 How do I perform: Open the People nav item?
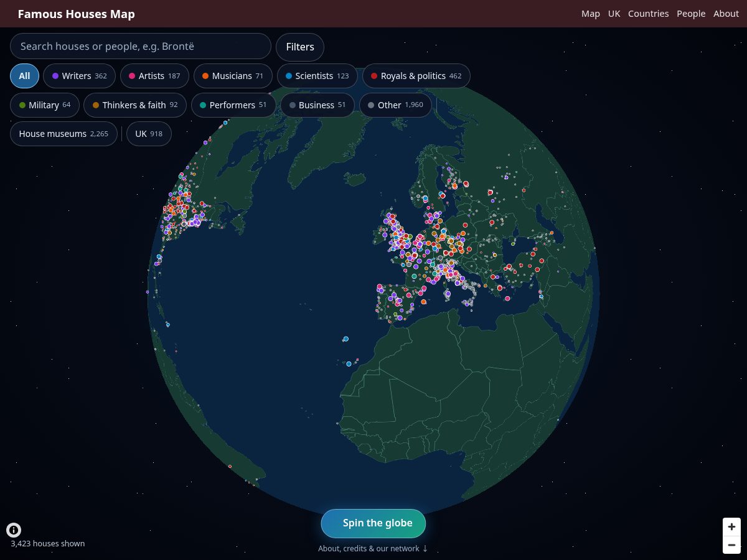691,14
